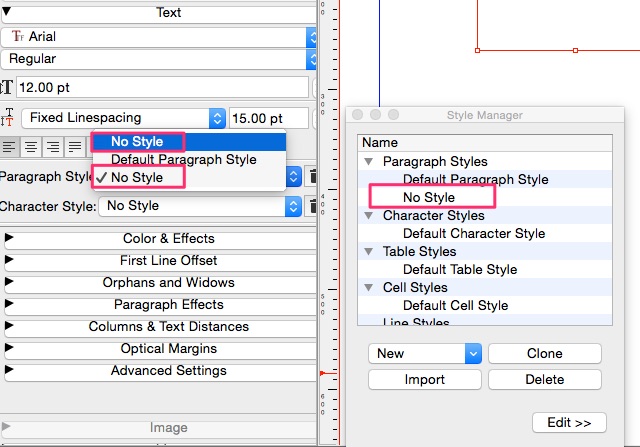
Task: Click the font size icon
Action: [x=7, y=88]
